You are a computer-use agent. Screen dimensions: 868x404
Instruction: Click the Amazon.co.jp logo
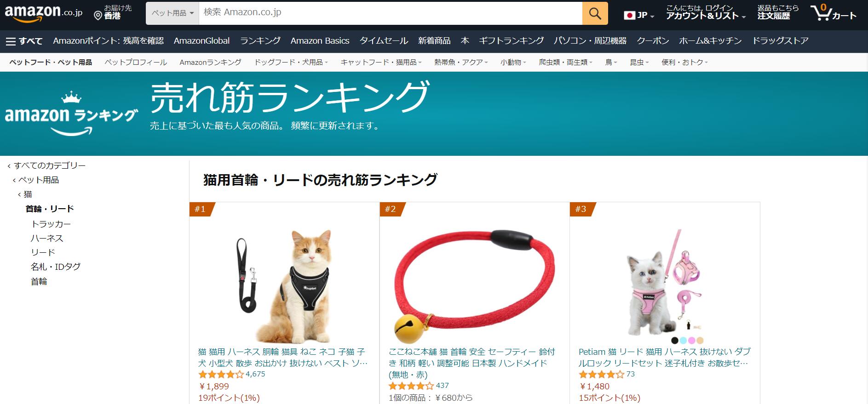(44, 13)
